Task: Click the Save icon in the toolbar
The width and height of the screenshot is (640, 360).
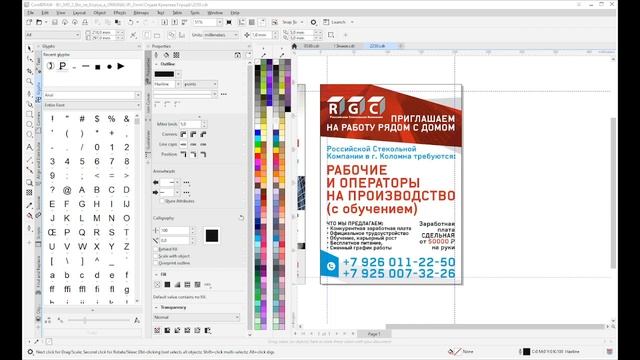Action: pos(55,22)
